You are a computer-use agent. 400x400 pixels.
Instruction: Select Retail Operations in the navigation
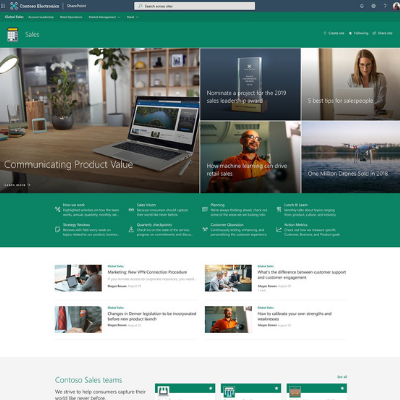[71, 17]
